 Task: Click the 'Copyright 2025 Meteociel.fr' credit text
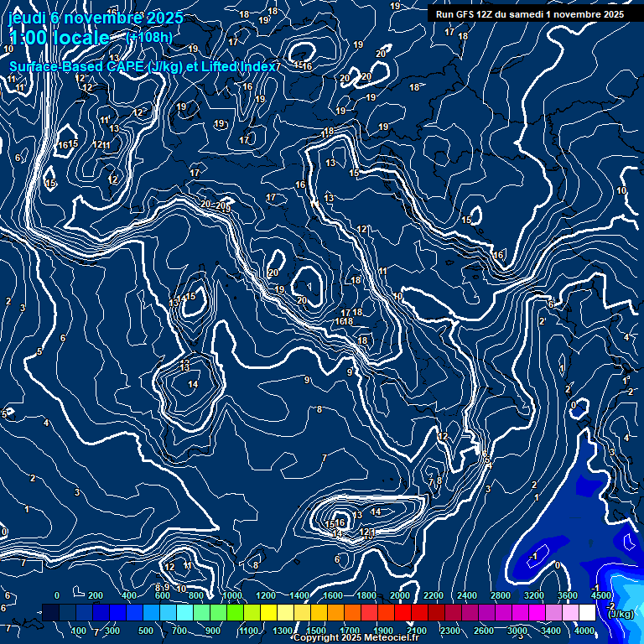356,637
